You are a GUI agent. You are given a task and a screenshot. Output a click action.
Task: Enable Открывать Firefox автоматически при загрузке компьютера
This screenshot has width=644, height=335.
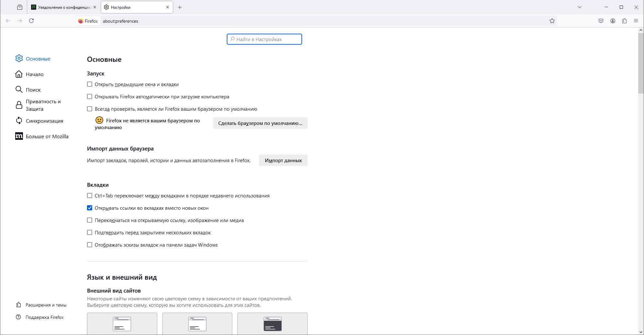click(90, 96)
